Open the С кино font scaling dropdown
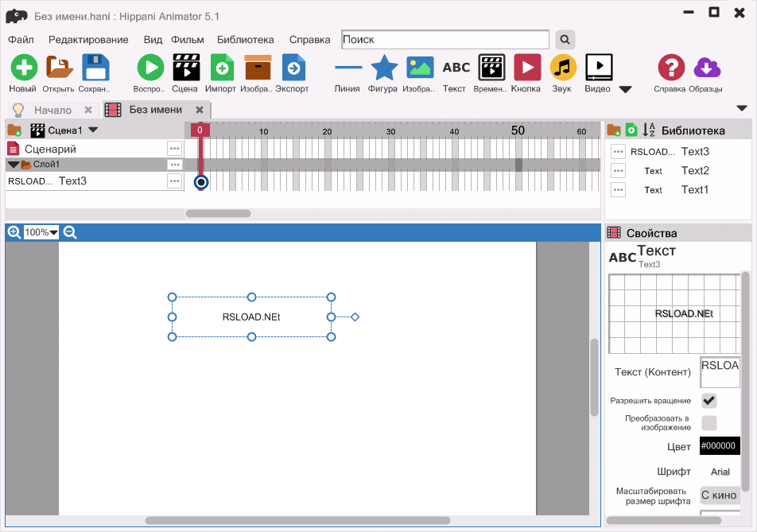The width and height of the screenshot is (757, 532). (x=720, y=495)
